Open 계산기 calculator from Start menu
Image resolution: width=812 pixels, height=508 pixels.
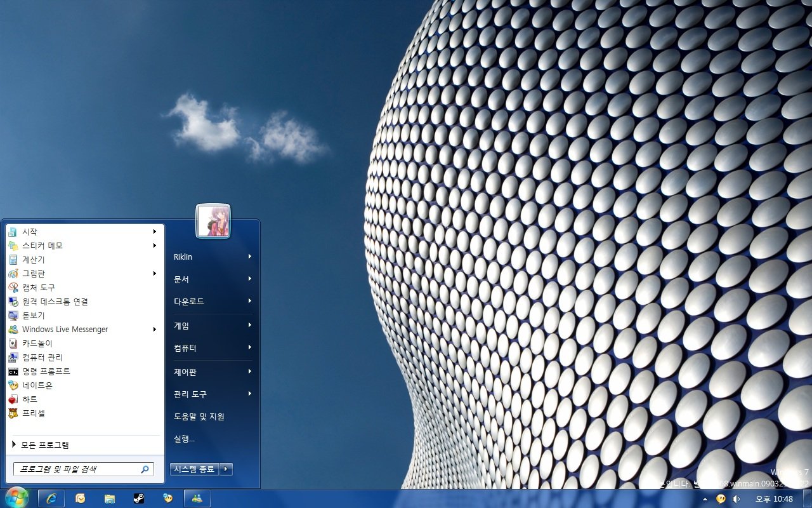[x=33, y=260]
